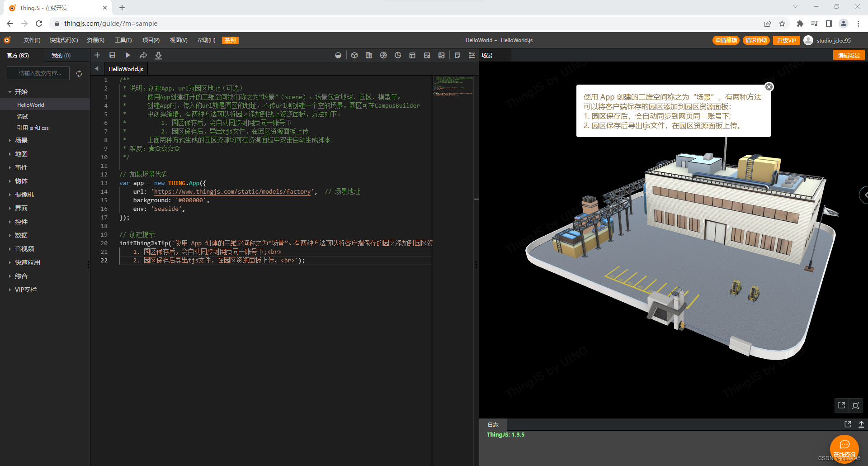Select the HelloWorld.js editor tab
The height and width of the screenshot is (466, 868).
126,69
